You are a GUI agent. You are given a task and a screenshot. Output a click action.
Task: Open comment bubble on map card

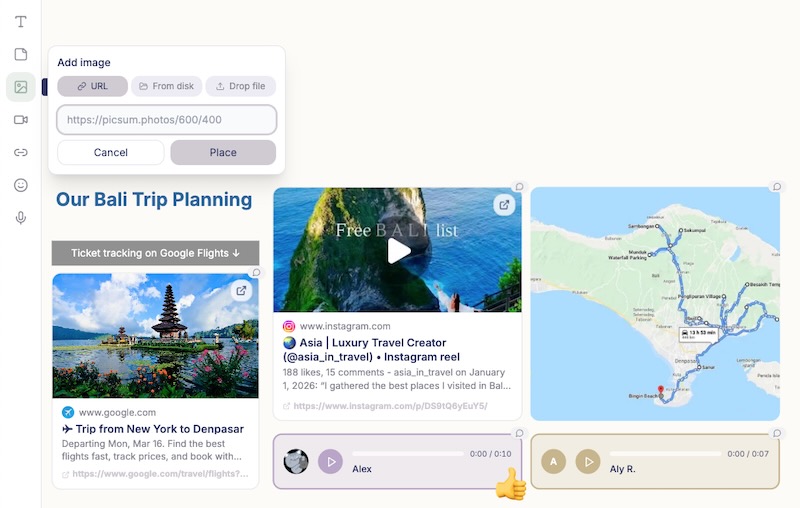[x=776, y=187]
